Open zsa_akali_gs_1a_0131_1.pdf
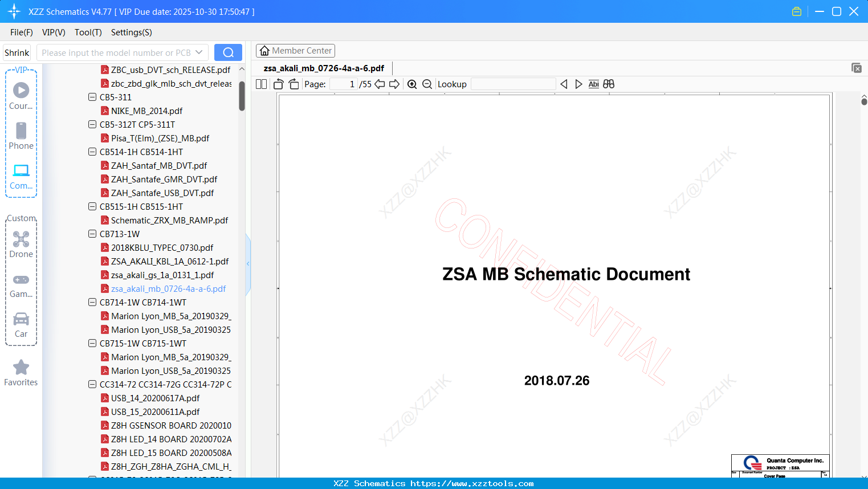868x489 pixels. click(157, 275)
